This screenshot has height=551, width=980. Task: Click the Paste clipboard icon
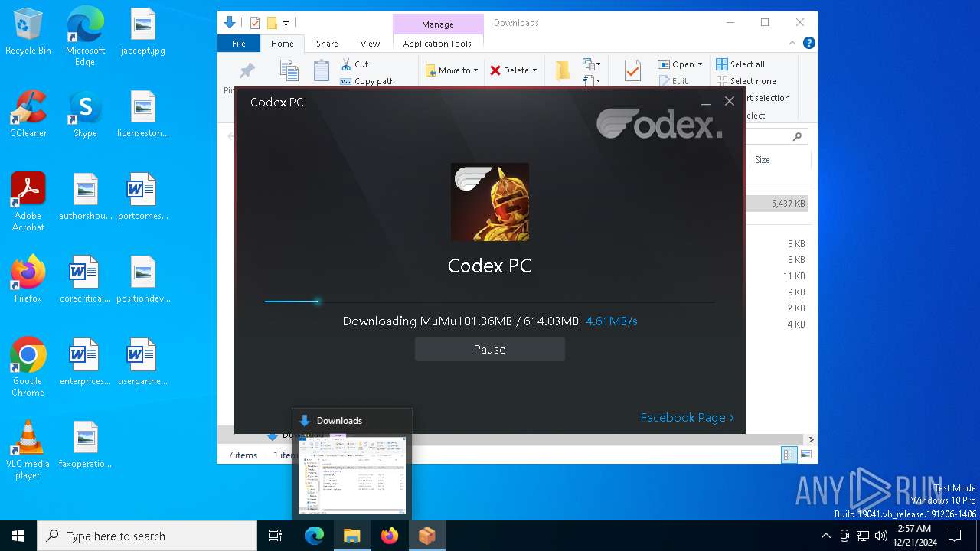click(322, 70)
